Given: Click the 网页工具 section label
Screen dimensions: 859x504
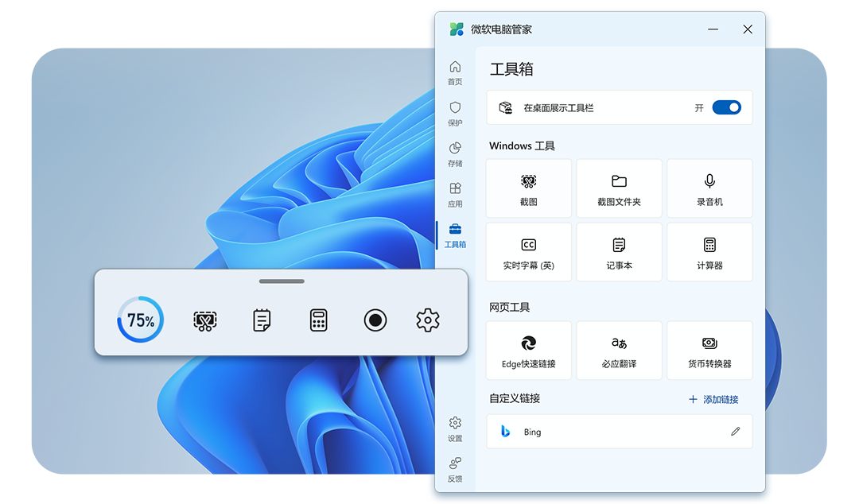Looking at the screenshot, I should click(x=510, y=308).
